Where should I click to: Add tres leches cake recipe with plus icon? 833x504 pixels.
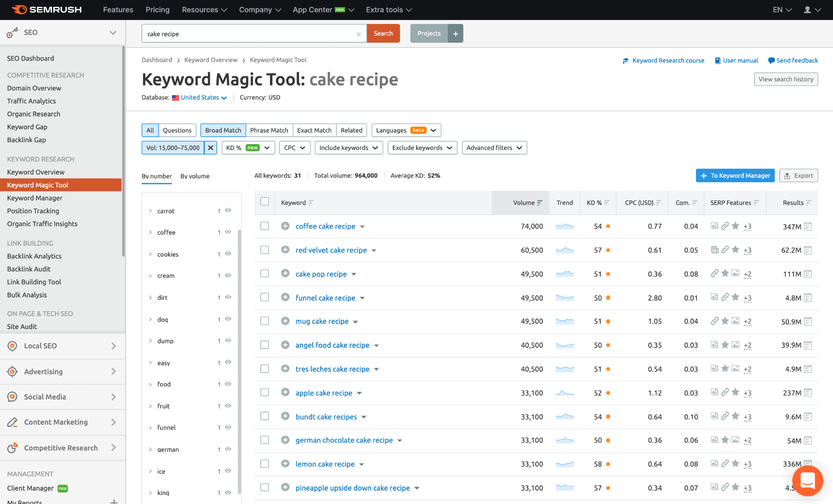pyautogui.click(x=285, y=369)
